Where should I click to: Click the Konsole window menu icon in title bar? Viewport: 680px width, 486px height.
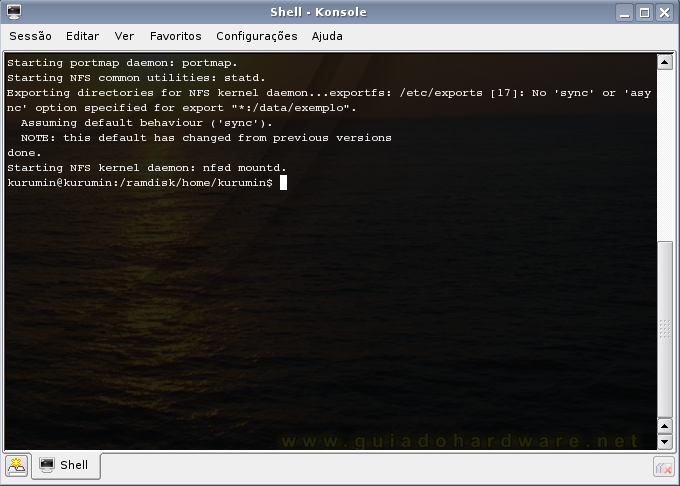[x=14, y=12]
